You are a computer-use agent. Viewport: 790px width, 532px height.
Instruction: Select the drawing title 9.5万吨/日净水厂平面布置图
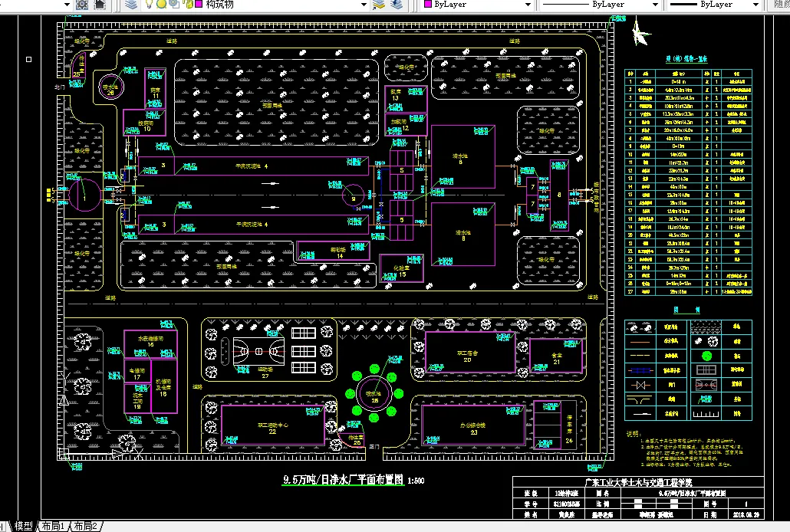click(x=343, y=480)
